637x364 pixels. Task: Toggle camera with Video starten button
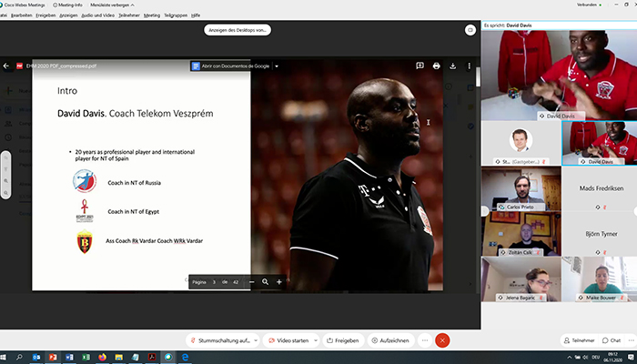(x=290, y=340)
